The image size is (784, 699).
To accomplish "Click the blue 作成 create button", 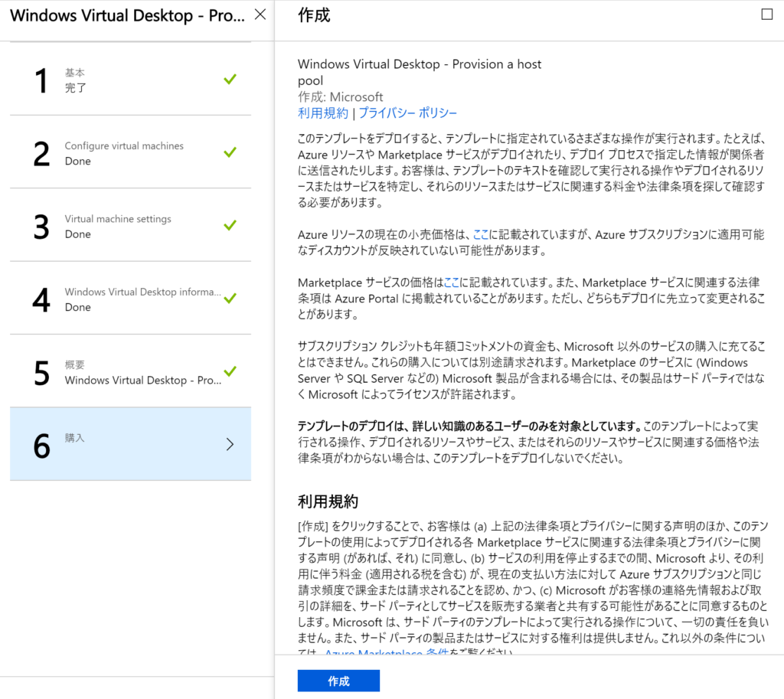I will 338,681.
